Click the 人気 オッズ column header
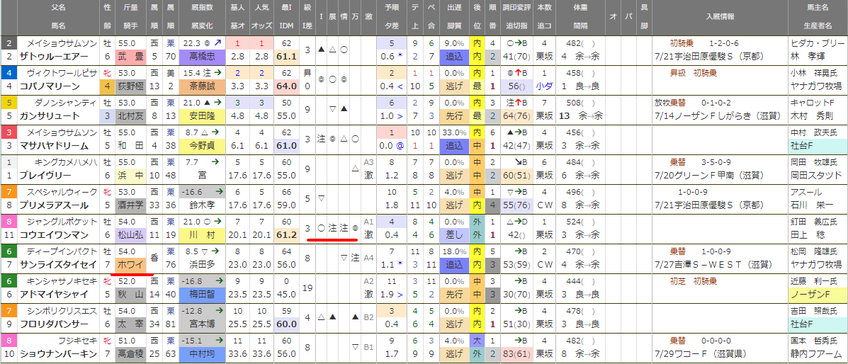The width and height of the screenshot is (848, 364). [261, 17]
